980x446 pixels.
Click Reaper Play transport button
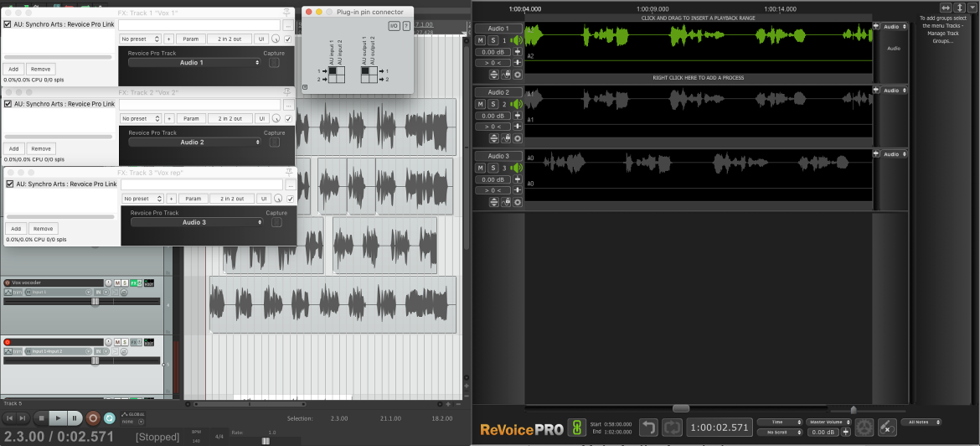point(58,417)
